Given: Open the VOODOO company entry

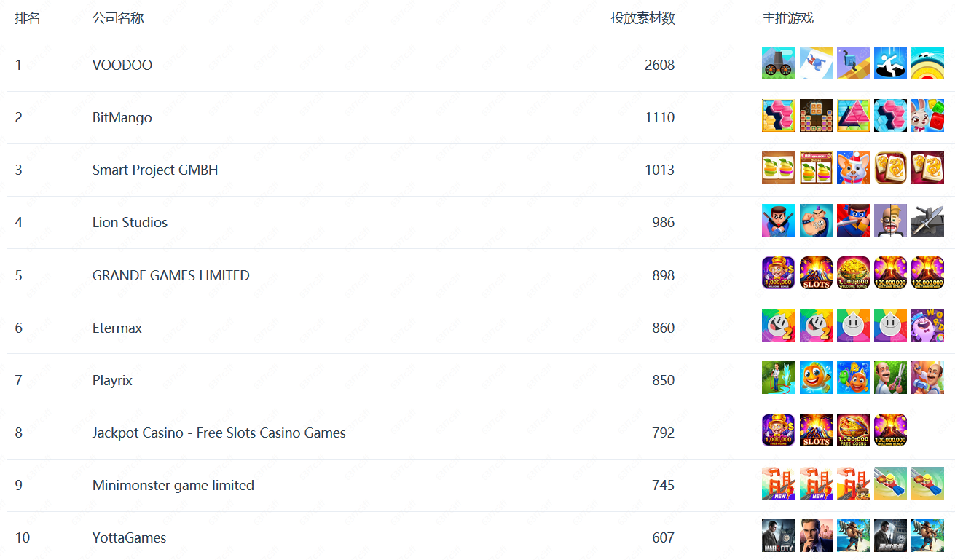Looking at the screenshot, I should (122, 65).
